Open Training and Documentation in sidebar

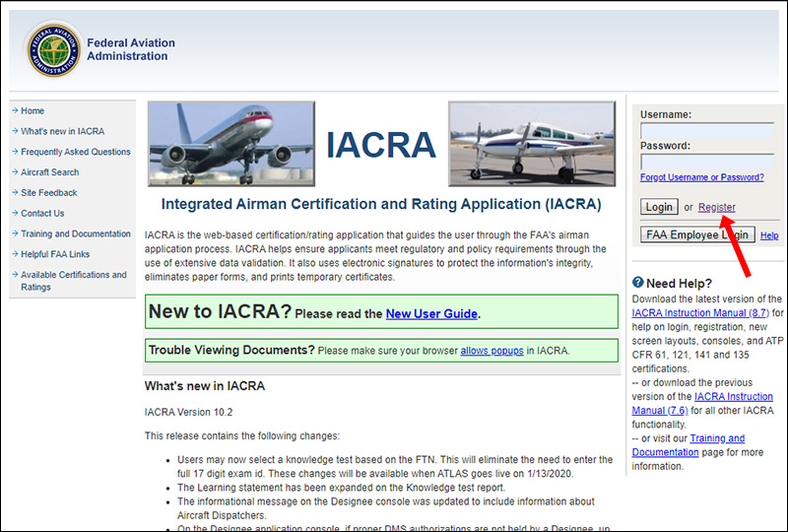click(x=76, y=233)
